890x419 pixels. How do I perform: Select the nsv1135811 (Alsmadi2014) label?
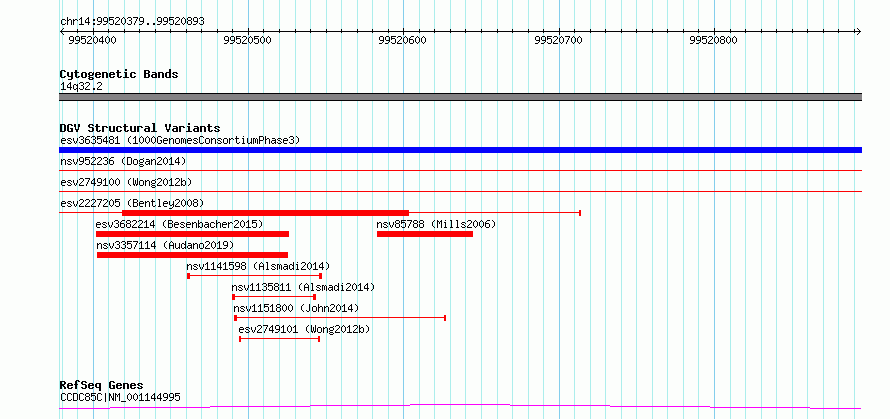[x=303, y=287]
